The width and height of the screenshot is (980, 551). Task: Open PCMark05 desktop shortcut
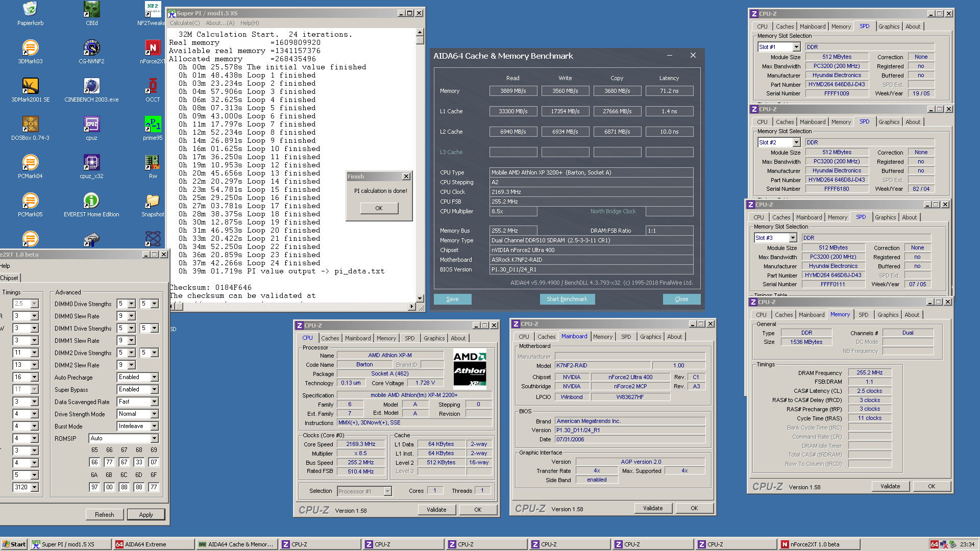click(30, 205)
